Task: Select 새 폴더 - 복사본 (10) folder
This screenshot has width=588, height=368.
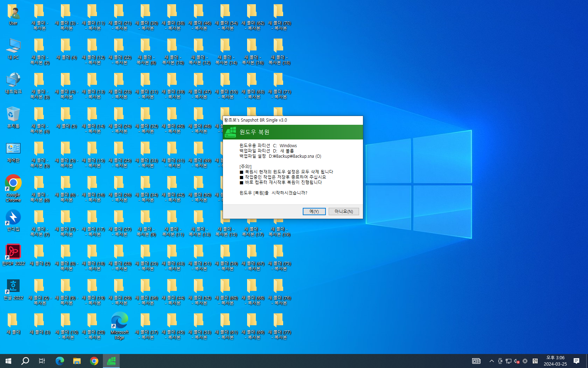Action: (173, 51)
